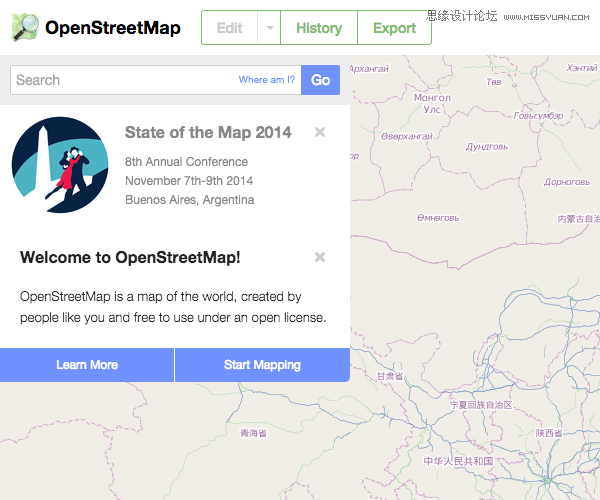Click the Төв map label
This screenshot has height=500, width=600.
click(494, 82)
